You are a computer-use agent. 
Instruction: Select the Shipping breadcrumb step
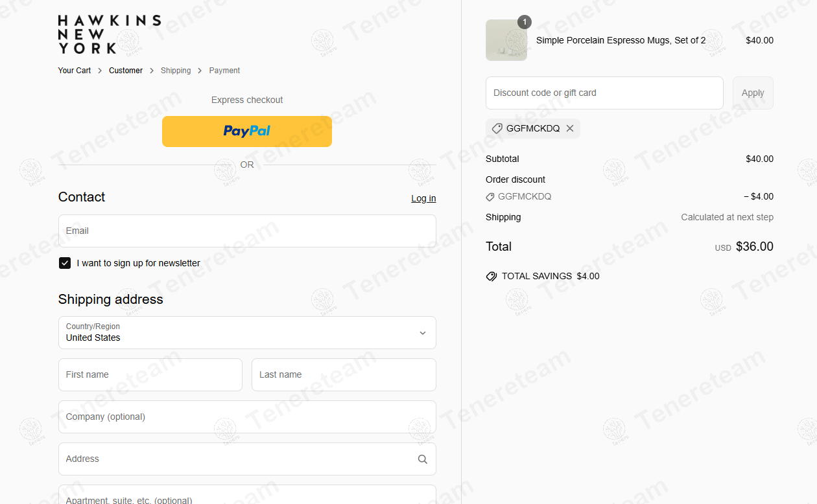coord(176,70)
